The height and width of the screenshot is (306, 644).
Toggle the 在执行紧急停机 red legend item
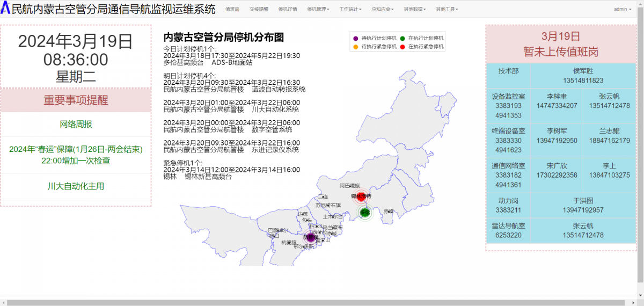[x=422, y=47]
